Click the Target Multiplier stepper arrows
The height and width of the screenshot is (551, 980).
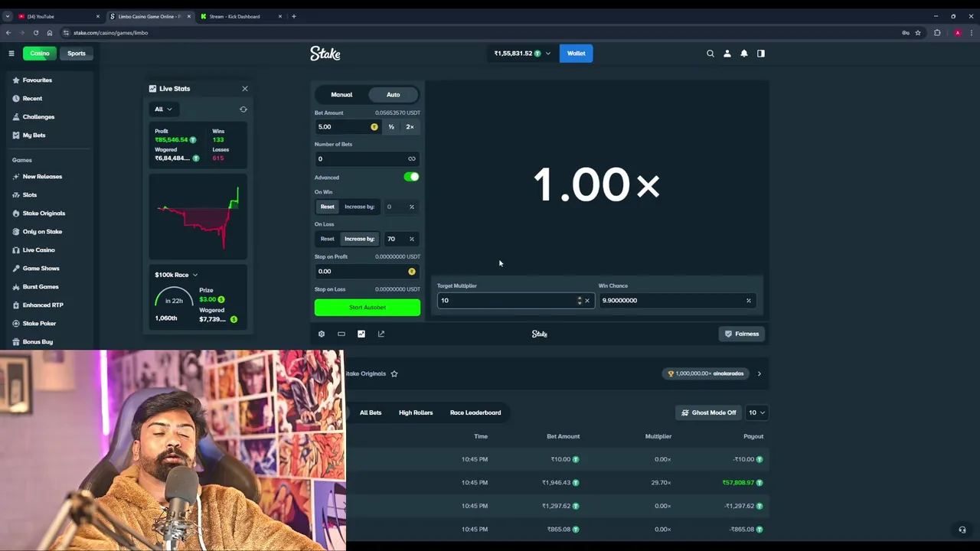click(579, 301)
